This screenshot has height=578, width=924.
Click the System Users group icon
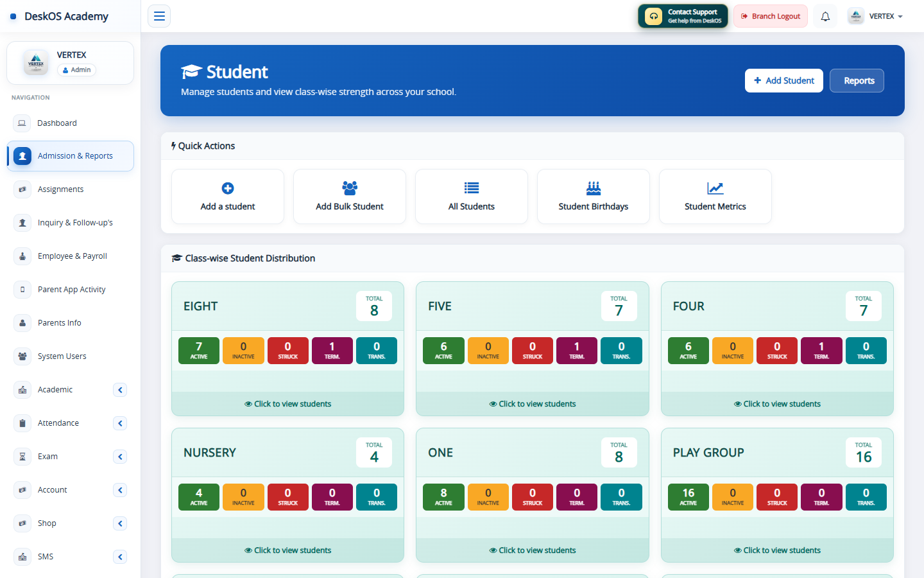tap(22, 356)
